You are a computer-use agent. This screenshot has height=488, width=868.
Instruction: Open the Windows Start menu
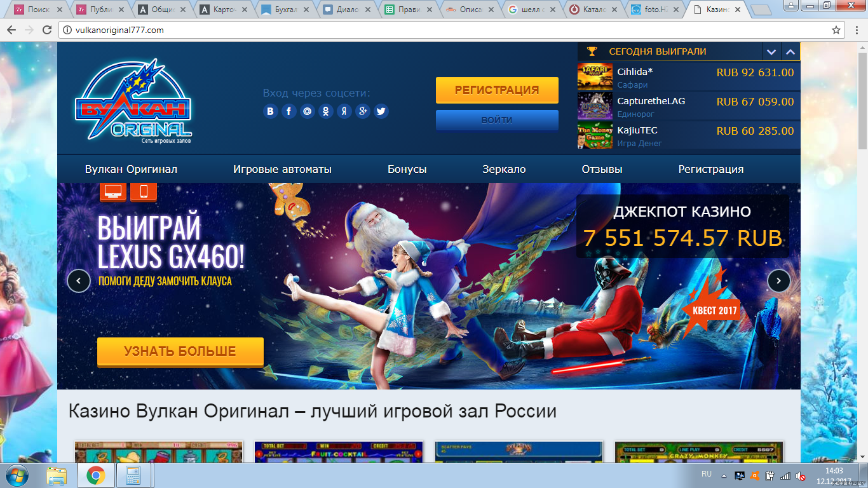(17, 475)
